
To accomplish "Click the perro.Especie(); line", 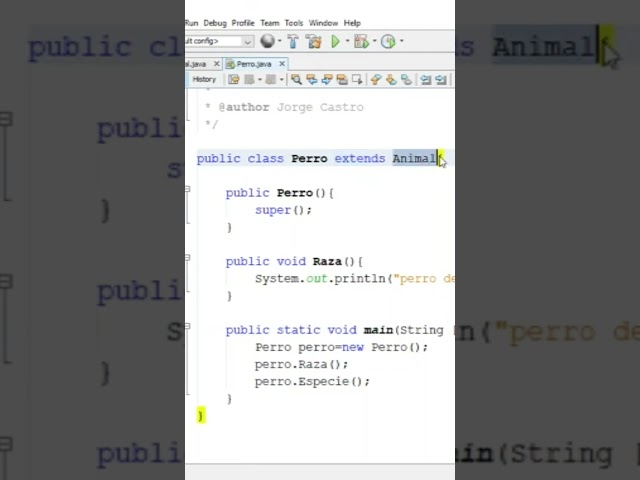I will 312,382.
